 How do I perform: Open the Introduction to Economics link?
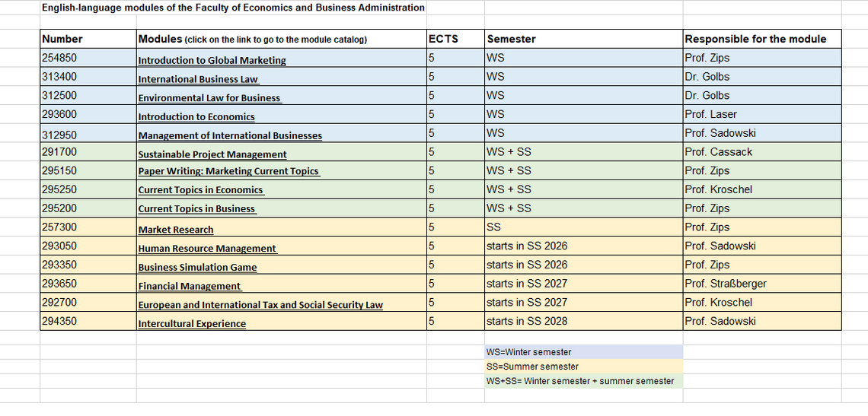pos(196,117)
